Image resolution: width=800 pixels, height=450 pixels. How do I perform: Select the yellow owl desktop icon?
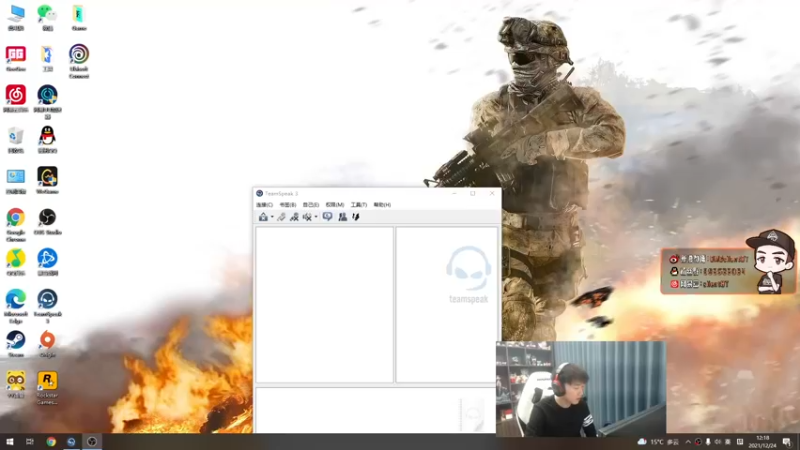coord(16,385)
